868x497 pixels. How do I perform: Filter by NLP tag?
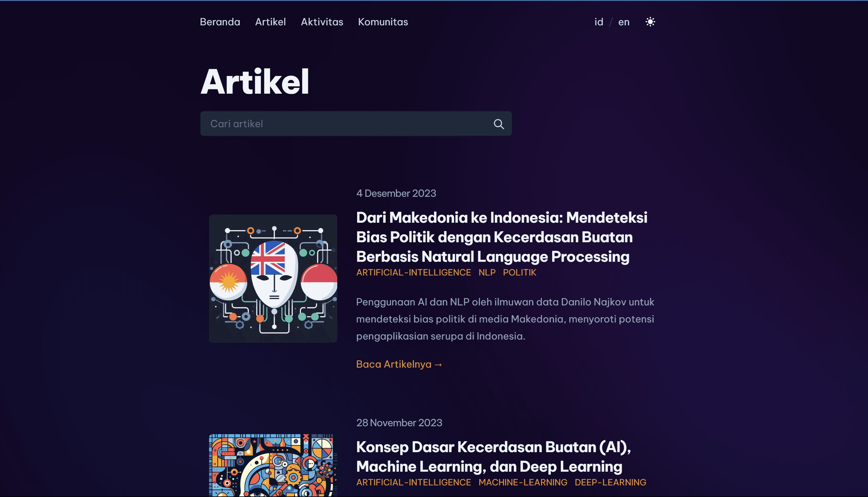(x=486, y=272)
